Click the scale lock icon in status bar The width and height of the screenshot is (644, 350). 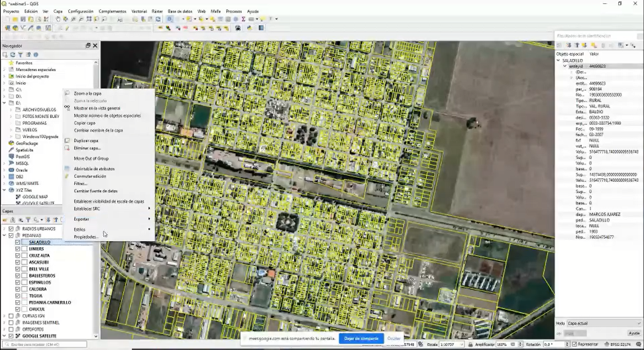470,344
